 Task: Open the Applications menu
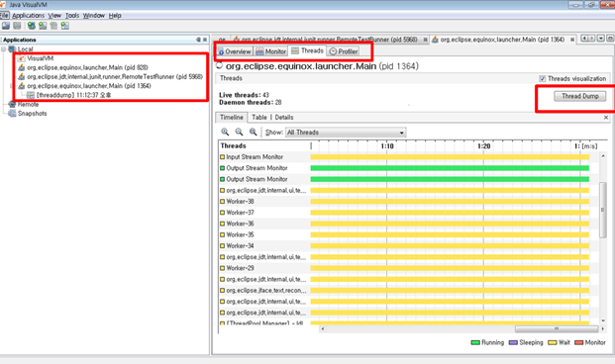(x=29, y=15)
